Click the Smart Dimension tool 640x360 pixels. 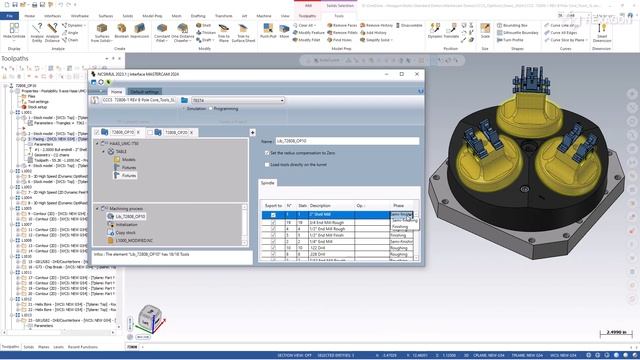[602, 33]
